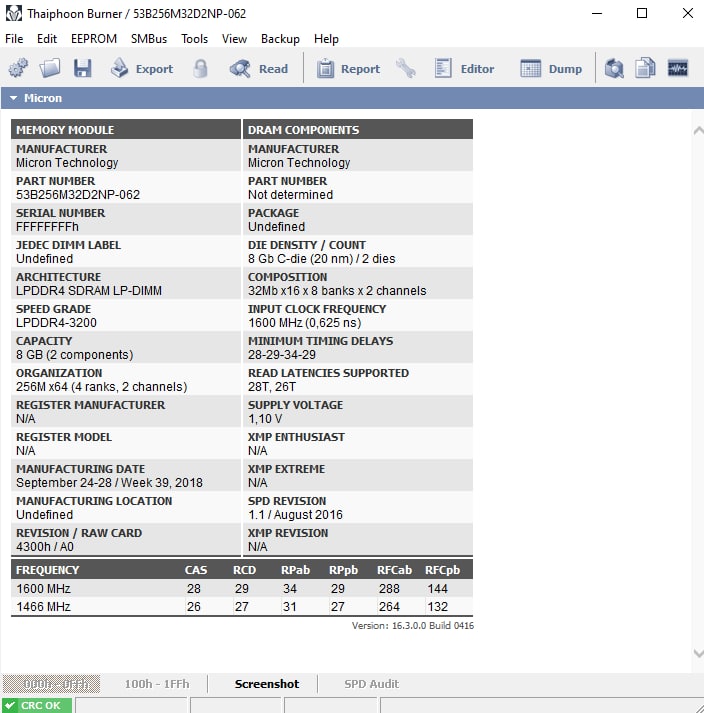Click the copy documents icon in toolbar

pyautogui.click(x=645, y=69)
